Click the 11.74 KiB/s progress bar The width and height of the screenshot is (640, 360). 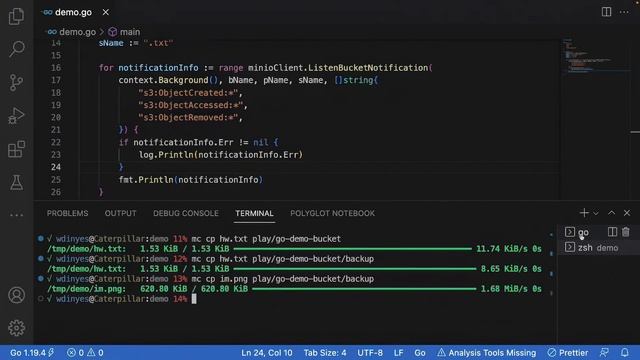click(352, 249)
